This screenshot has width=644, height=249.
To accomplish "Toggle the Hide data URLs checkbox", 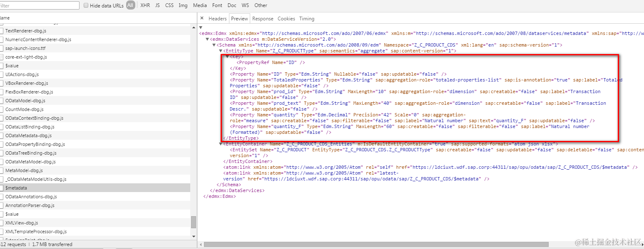I will click(x=86, y=5).
